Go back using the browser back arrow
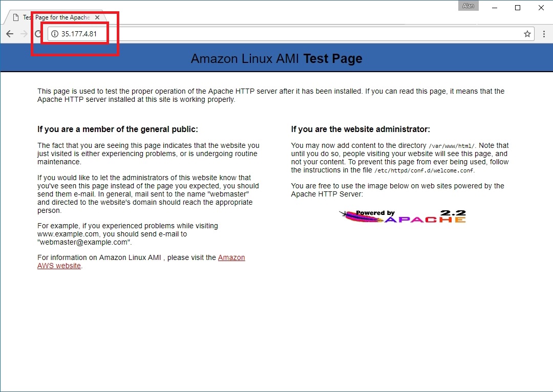The width and height of the screenshot is (553, 392). point(10,34)
